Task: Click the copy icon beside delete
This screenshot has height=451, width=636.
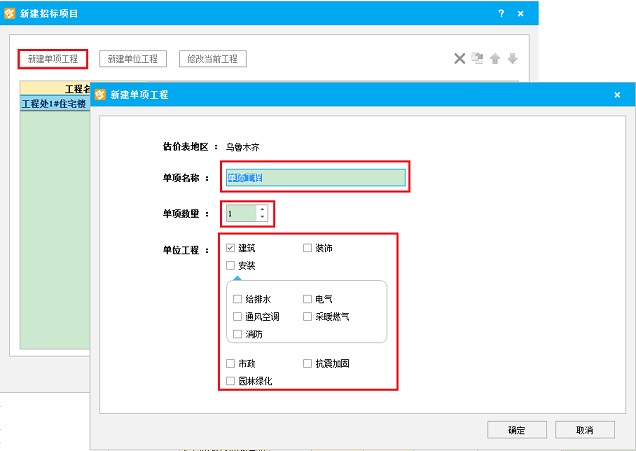Action: [477, 59]
